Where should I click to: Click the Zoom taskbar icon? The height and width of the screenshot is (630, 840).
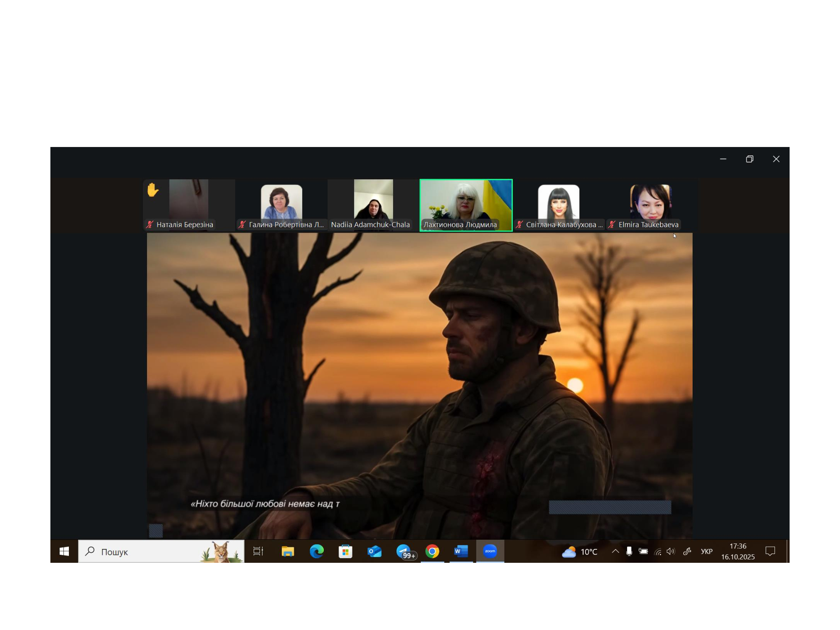(x=490, y=551)
